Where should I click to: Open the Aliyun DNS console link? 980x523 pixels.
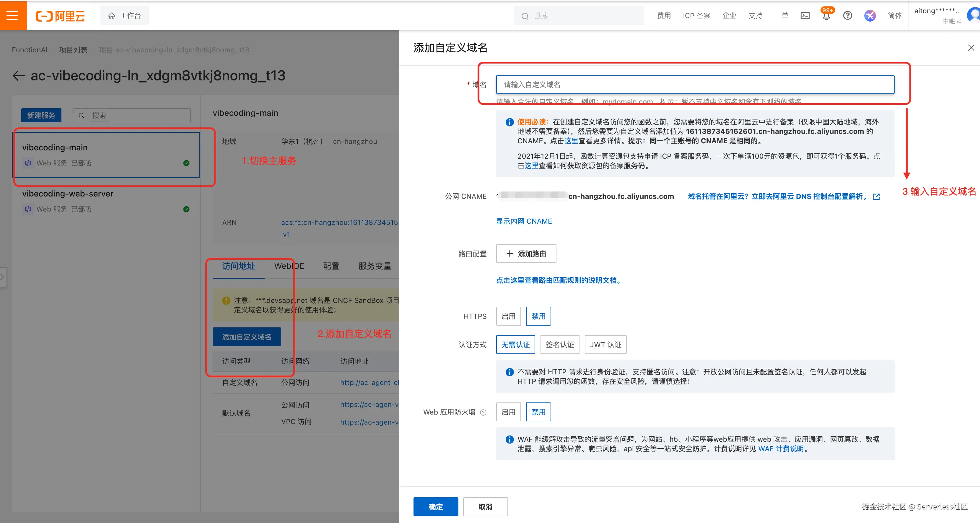coord(783,196)
